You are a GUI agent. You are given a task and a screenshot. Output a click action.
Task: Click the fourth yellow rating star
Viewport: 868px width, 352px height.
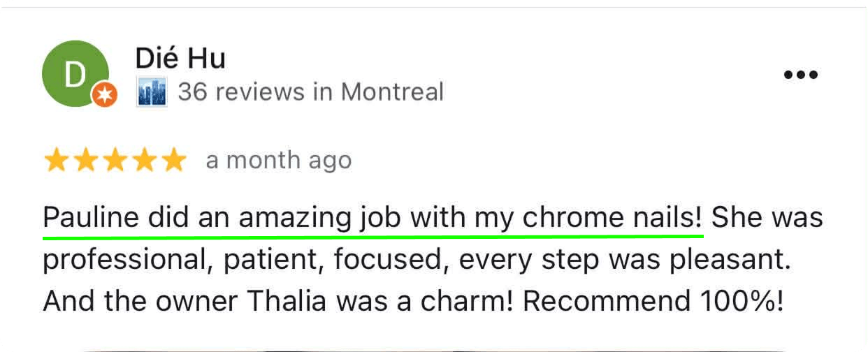[144, 161]
